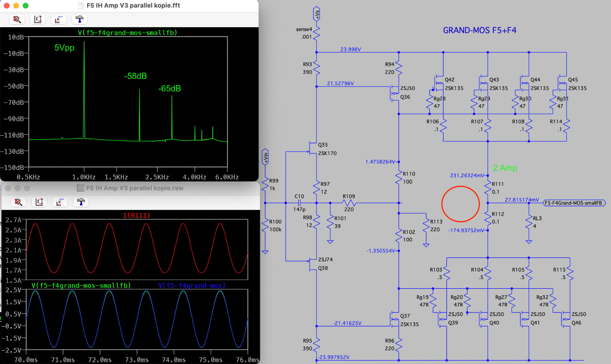The width and height of the screenshot is (611, 364).
Task: Select the Q35 2SK170 JFET symbol
Action: [312, 148]
